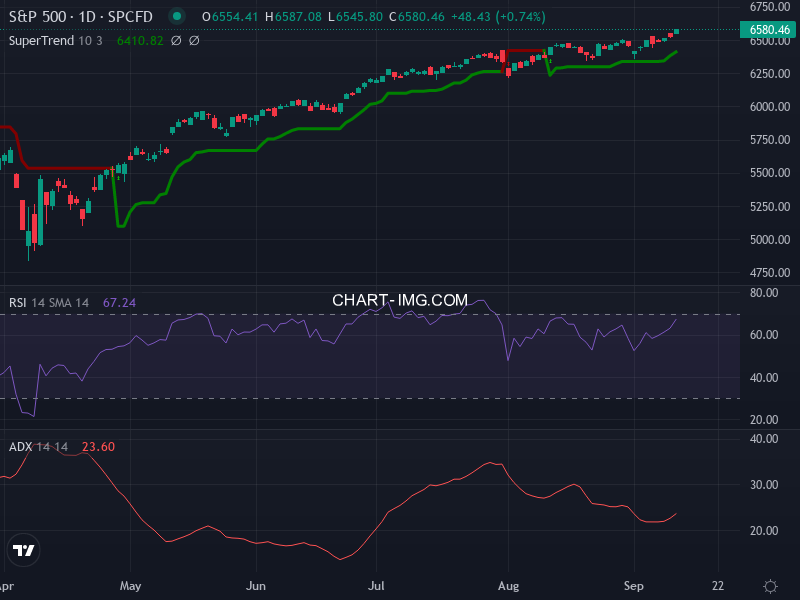This screenshot has height=600, width=800.
Task: Click the RSI parameters 14 SMA 14
Action: (x=60, y=303)
